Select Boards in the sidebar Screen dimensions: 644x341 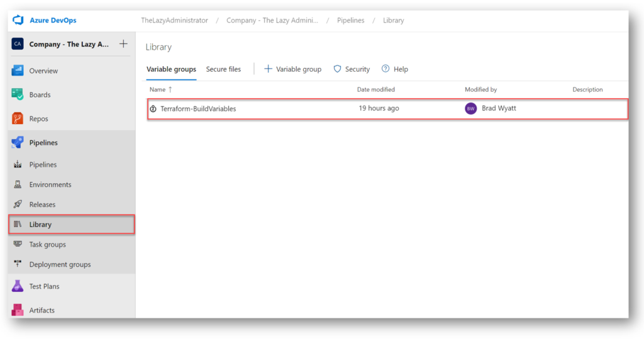click(40, 94)
